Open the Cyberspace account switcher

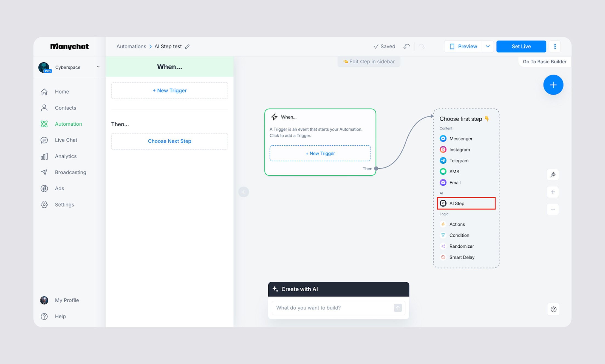point(69,67)
